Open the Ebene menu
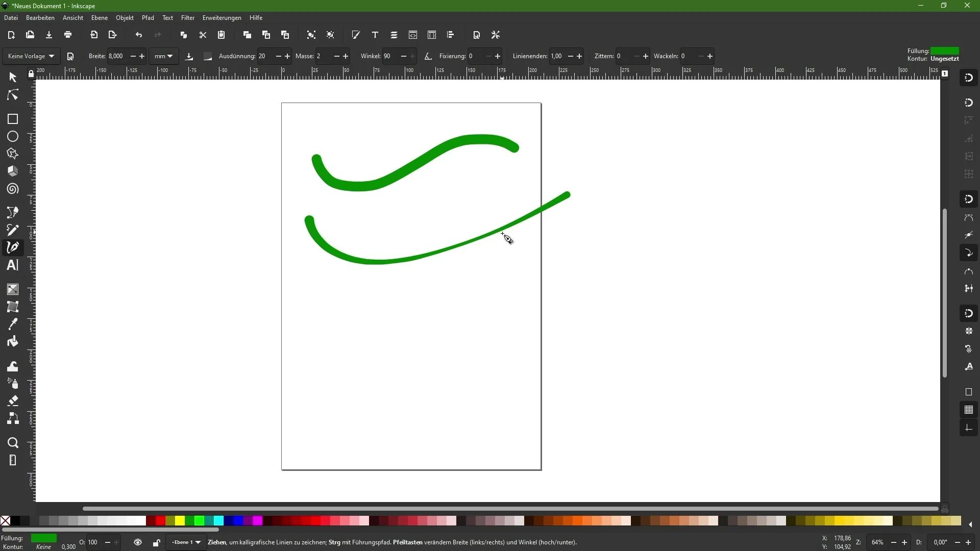The image size is (980, 551). click(100, 18)
